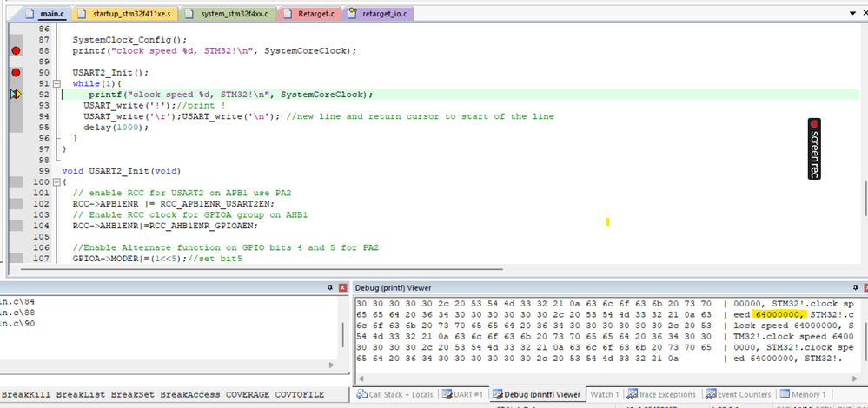Open UART #1 tab
This screenshot has height=408, width=868.
coord(463,394)
